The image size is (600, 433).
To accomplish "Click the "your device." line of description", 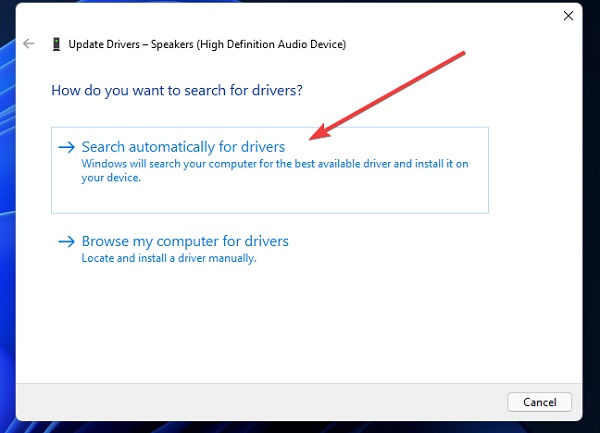I will coord(111,178).
